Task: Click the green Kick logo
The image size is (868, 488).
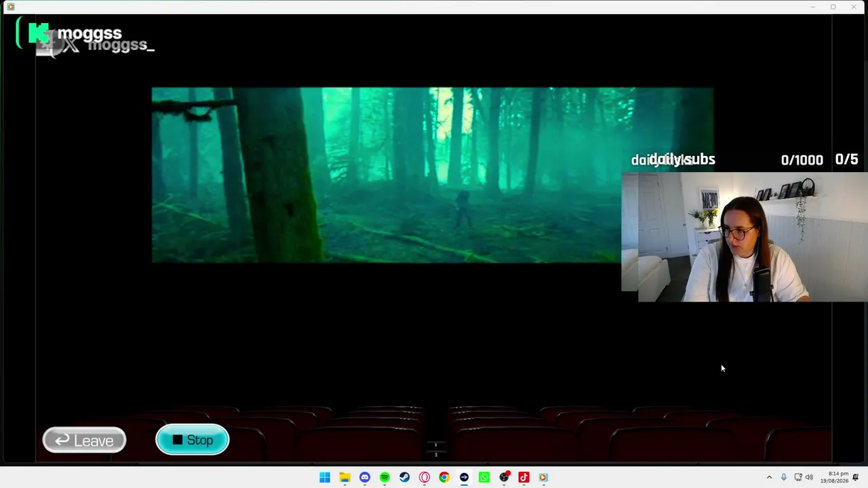Action: [x=38, y=34]
